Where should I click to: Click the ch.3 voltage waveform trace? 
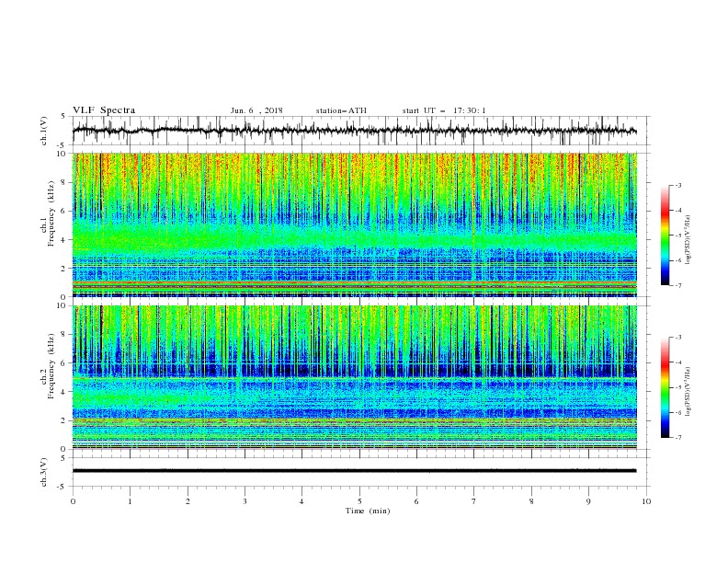tap(354, 471)
